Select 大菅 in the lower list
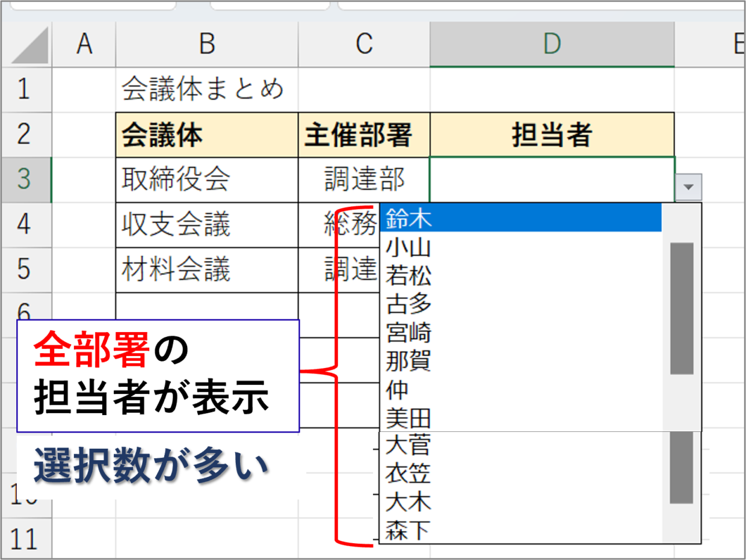 tap(521, 446)
